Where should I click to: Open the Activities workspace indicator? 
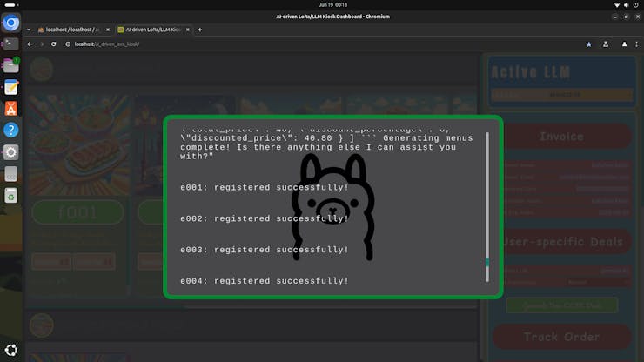tap(10, 5)
